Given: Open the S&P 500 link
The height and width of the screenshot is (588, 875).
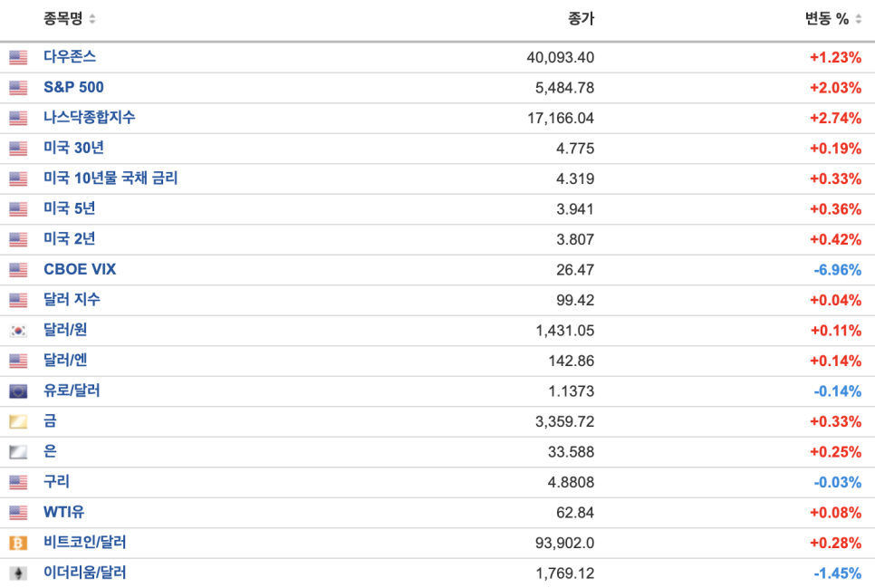Looking at the screenshot, I should tap(73, 87).
